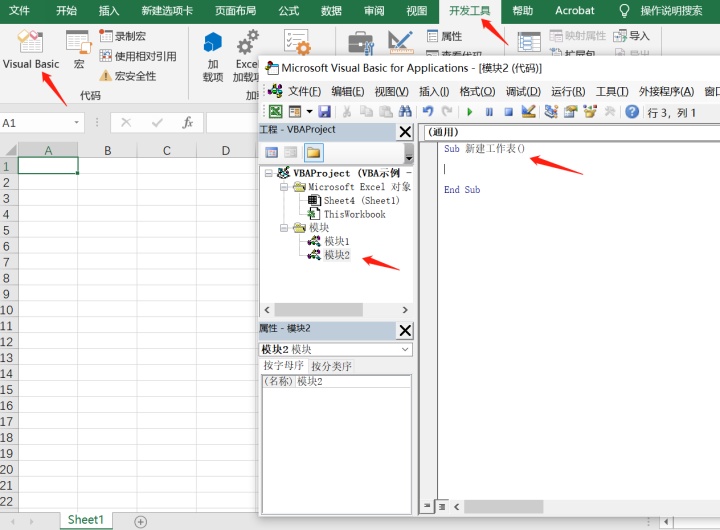The height and width of the screenshot is (530, 720).
Task: Open VBA 工具(T) menu
Action: [x=612, y=91]
